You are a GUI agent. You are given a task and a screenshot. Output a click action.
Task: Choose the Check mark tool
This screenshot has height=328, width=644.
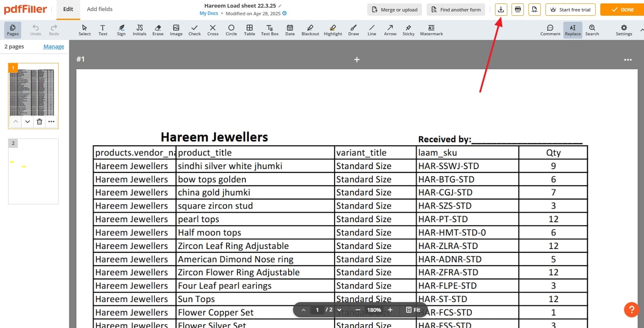tap(194, 30)
